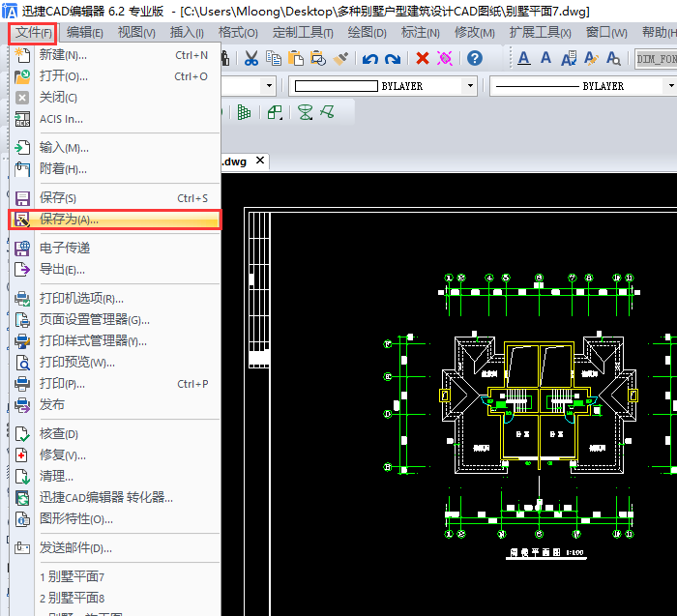Click the Copy icon in toolbar
677x616 pixels.
274,58
